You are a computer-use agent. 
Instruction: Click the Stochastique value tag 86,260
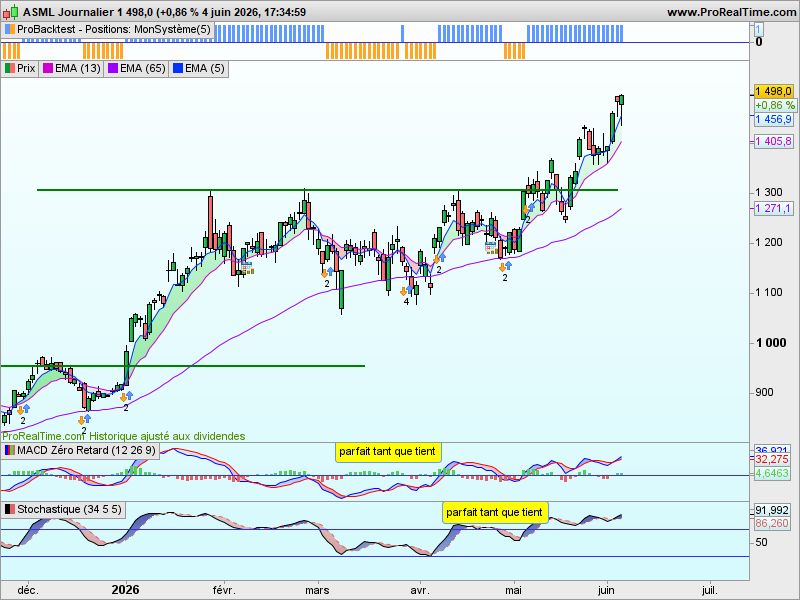point(771,523)
